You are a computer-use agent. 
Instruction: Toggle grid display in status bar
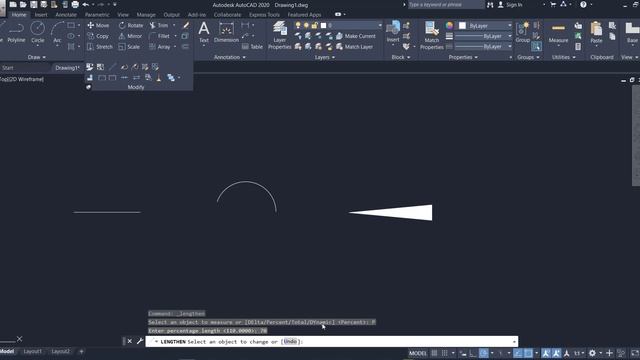point(434,353)
